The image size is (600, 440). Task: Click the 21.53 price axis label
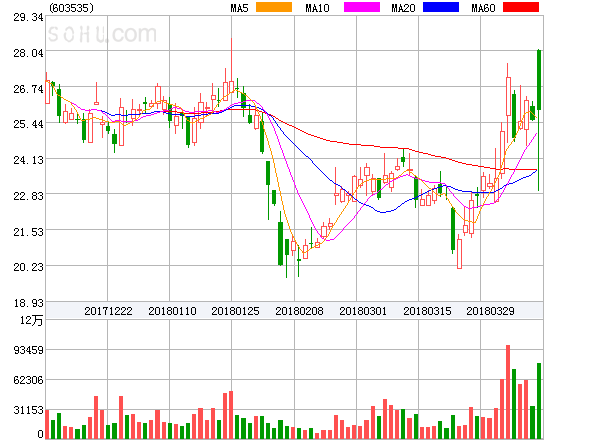28,232
